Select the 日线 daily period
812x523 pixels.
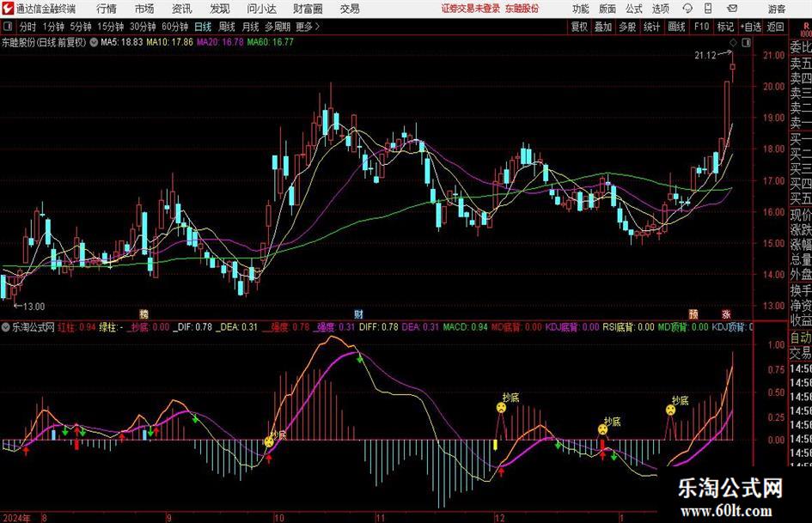click(x=203, y=27)
